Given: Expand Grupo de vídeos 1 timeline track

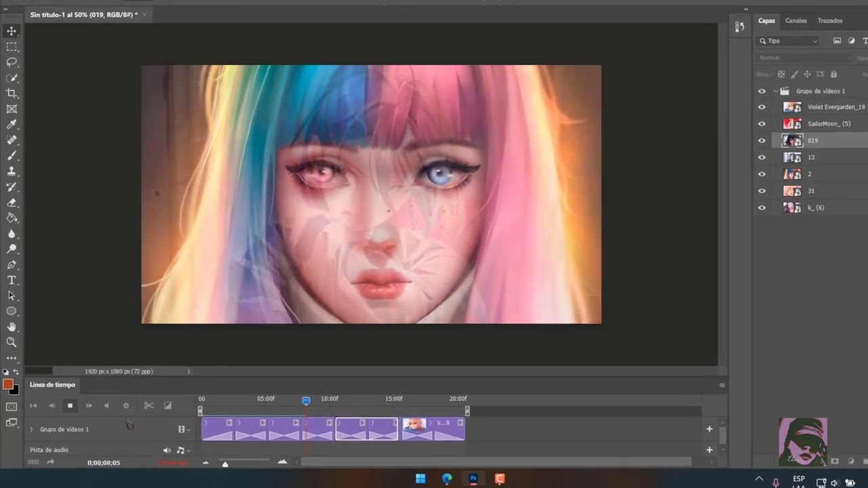Looking at the screenshot, I should coord(31,429).
